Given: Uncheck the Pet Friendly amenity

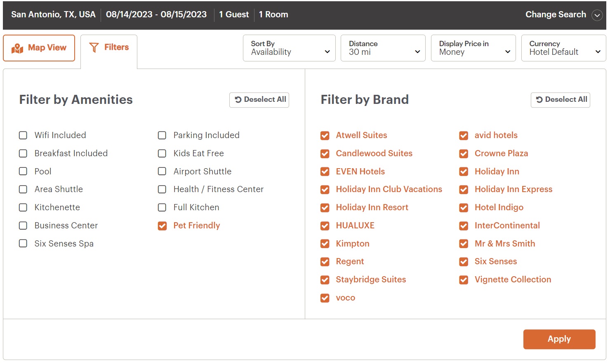Looking at the screenshot, I should pos(163,226).
